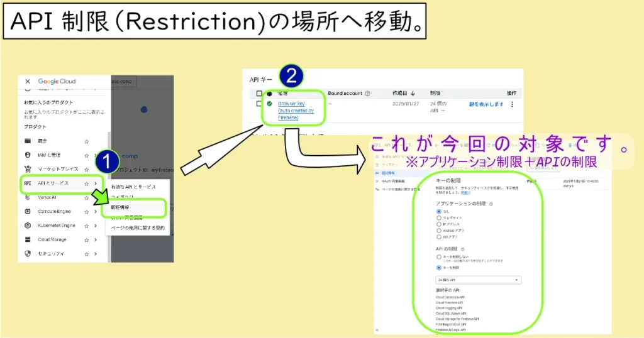Pin IAM と管理 with its star
The width and height of the screenshot is (644, 338).
pyautogui.click(x=86, y=155)
